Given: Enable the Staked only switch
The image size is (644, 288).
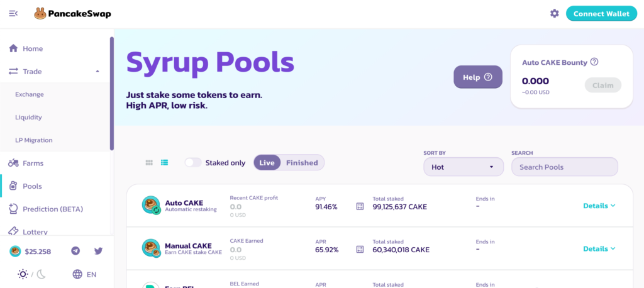Looking at the screenshot, I should click(193, 162).
